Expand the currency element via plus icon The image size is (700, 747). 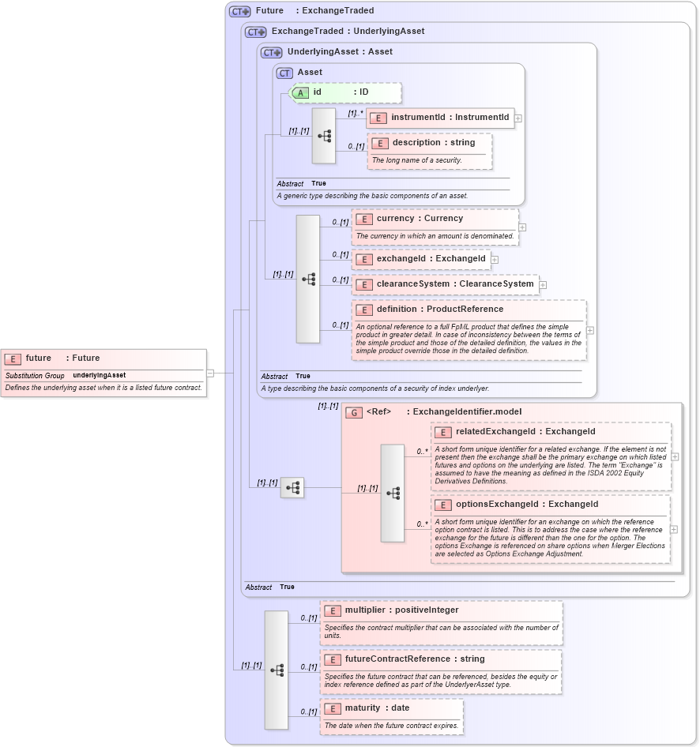coord(522,227)
